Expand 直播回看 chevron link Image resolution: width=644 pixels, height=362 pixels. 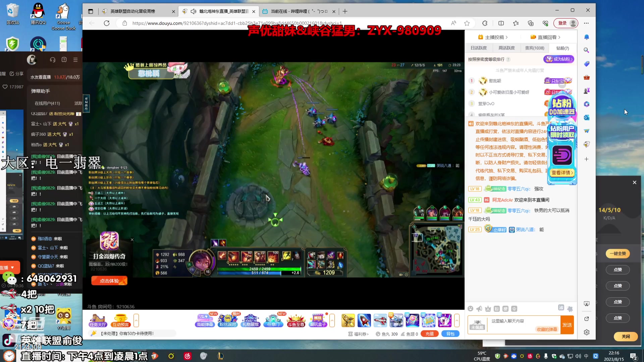pyautogui.click(x=545, y=37)
